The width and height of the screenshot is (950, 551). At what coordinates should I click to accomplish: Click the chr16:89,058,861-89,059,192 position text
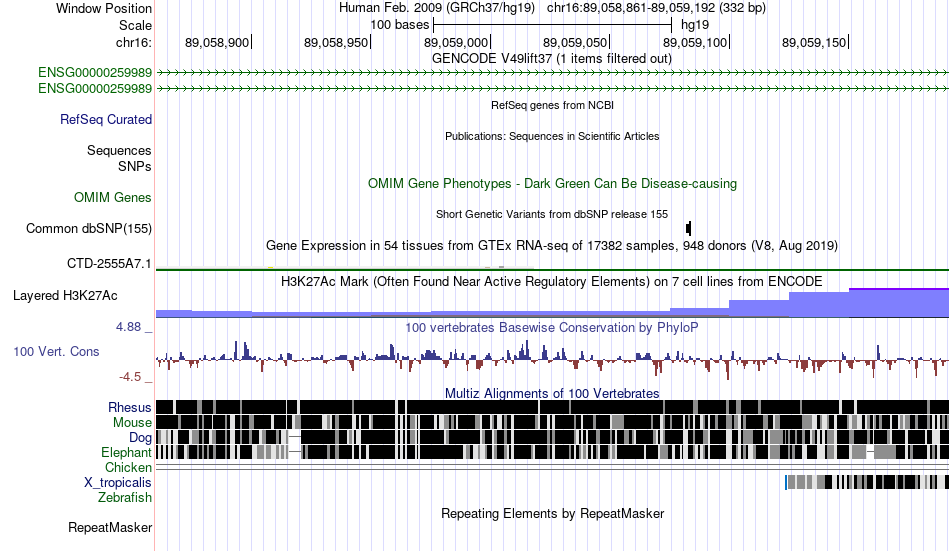pos(656,8)
